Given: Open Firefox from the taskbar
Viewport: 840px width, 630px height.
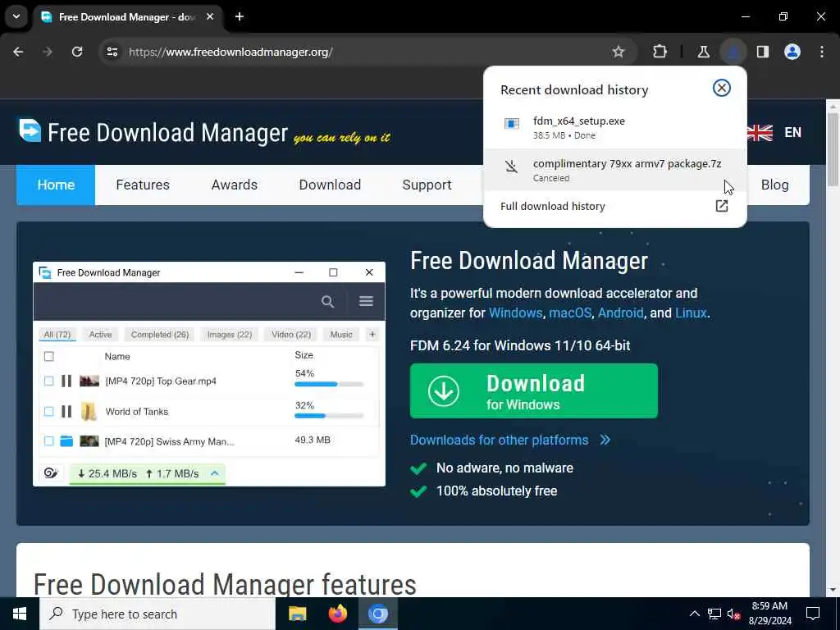Looking at the screenshot, I should click(337, 614).
